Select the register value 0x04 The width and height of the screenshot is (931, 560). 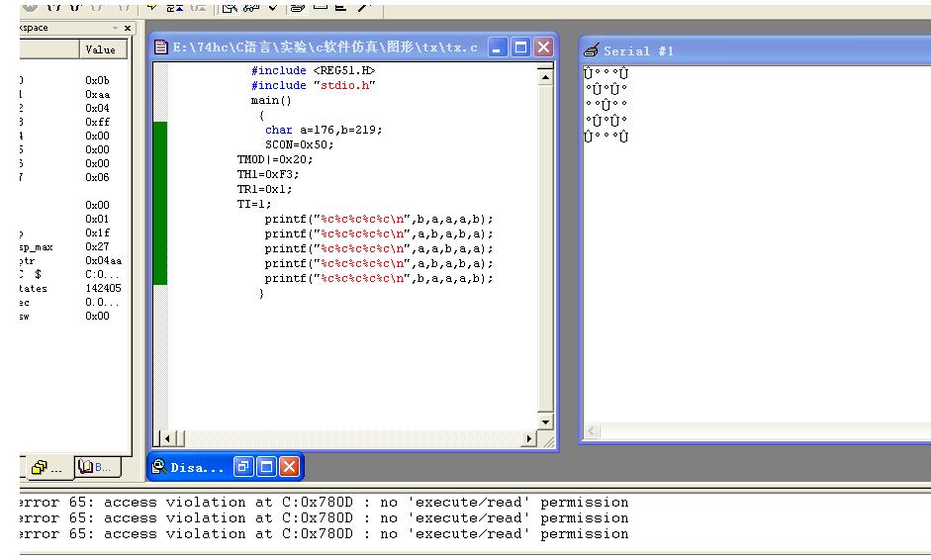pos(97,108)
